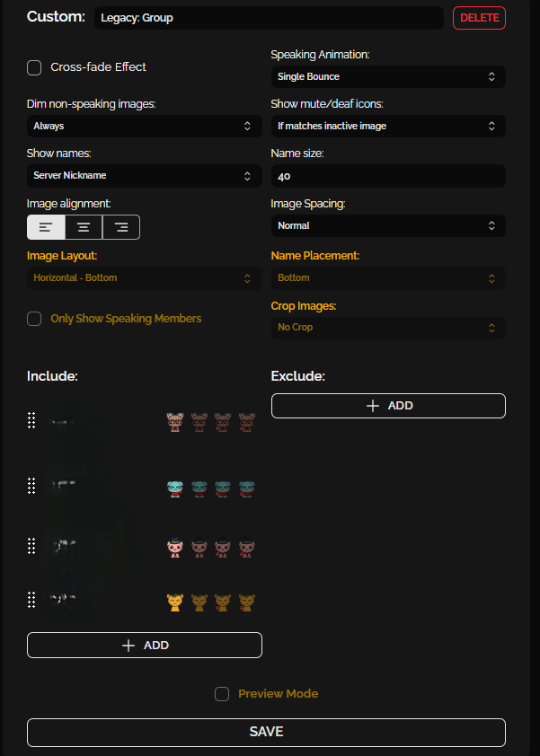Viewport: 540px width, 756px height.
Task: Click the yellow bear avatar thumbnail
Action: [x=175, y=602]
